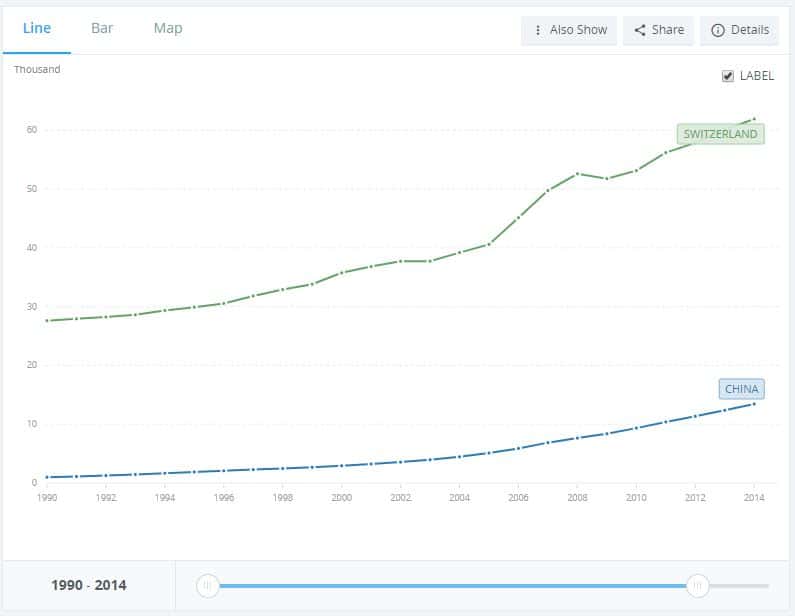Switch to the Bar chart tab
The image size is (795, 616).
102,28
